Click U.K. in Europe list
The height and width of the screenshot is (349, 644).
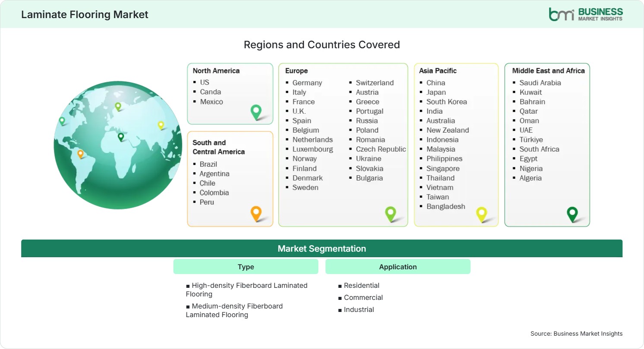click(299, 111)
